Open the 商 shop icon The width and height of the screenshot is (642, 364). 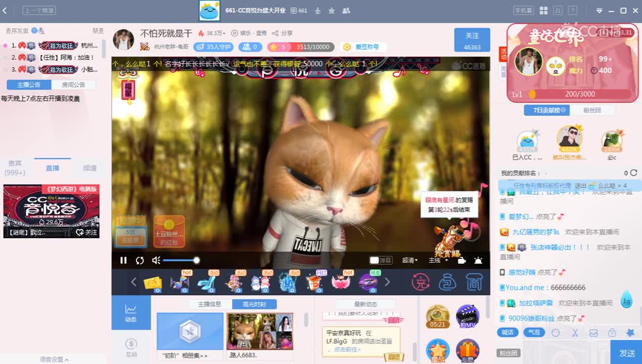474,282
